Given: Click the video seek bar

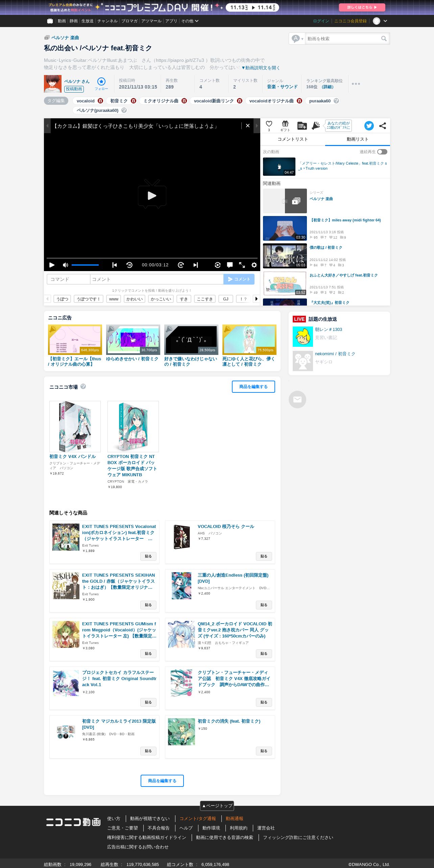Looking at the screenshot, I should coord(152,258).
